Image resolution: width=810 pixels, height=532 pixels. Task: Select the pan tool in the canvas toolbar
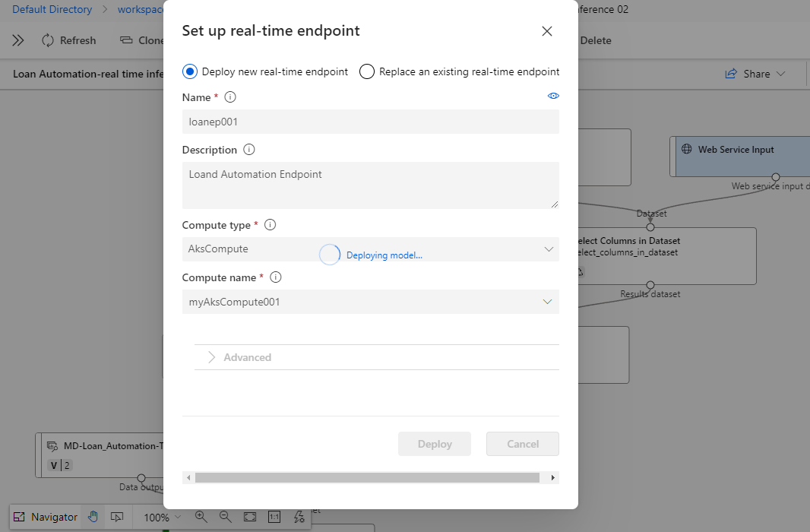point(93,517)
